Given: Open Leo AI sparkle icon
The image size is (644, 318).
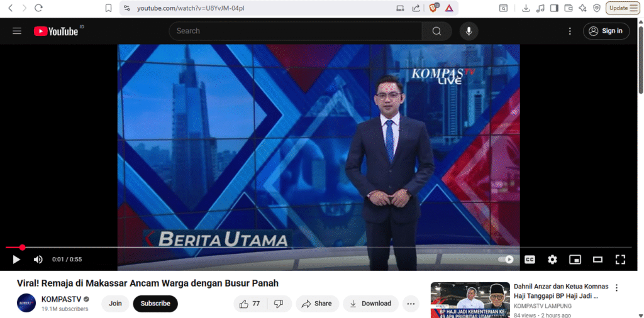Looking at the screenshot, I should 582,8.
